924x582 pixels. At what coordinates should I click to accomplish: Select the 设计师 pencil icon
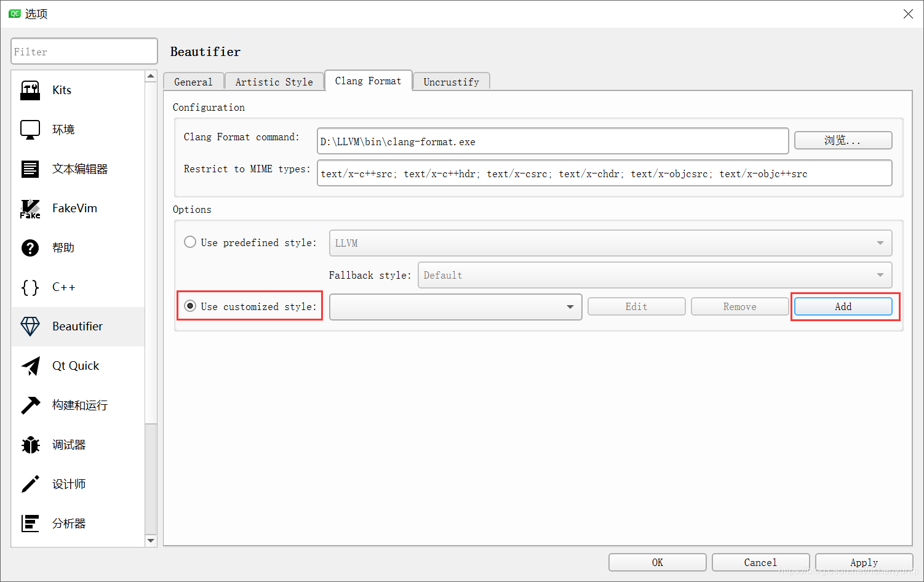click(30, 484)
